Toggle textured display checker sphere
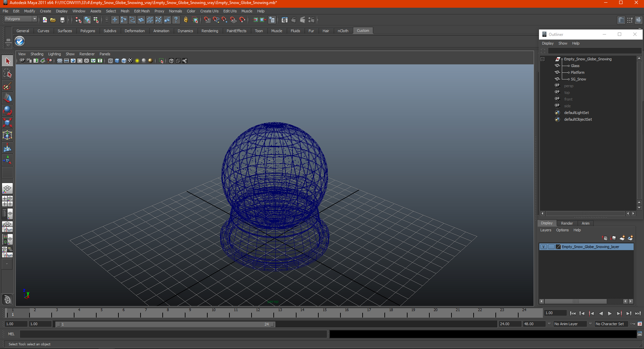Viewport: 644px width, 349px height. (x=130, y=61)
